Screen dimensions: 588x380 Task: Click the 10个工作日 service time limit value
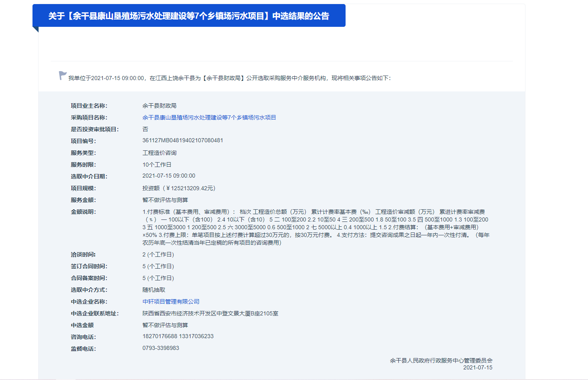click(x=157, y=165)
